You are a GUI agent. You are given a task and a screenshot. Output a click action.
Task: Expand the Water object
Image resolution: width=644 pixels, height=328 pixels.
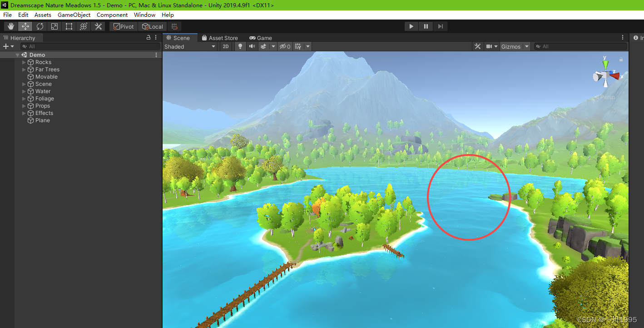[x=24, y=91]
